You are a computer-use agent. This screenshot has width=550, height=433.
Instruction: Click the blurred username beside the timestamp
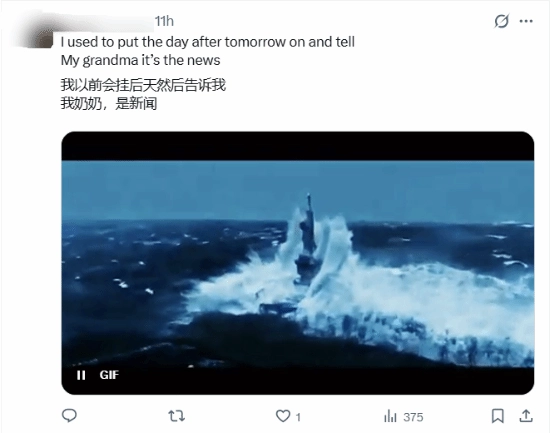105,22
